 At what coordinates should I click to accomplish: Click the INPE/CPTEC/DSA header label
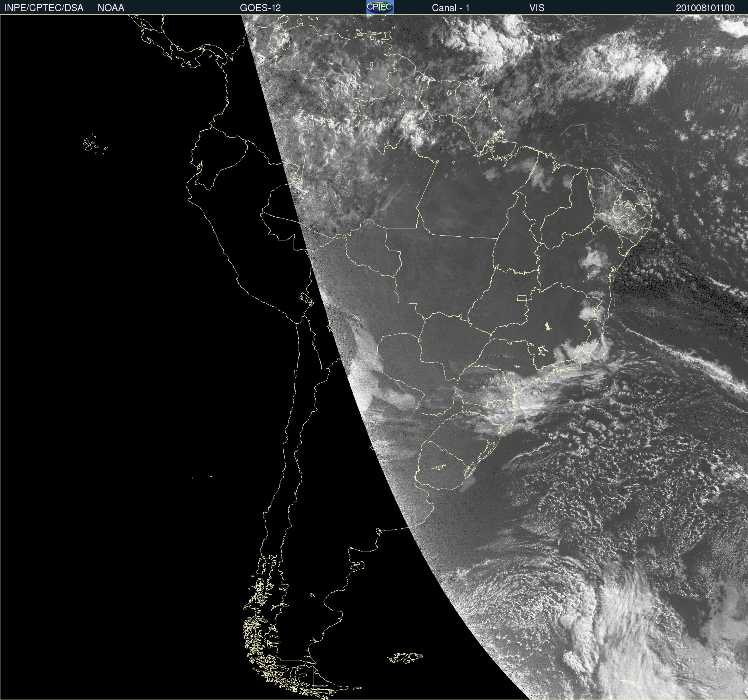pyautogui.click(x=44, y=8)
